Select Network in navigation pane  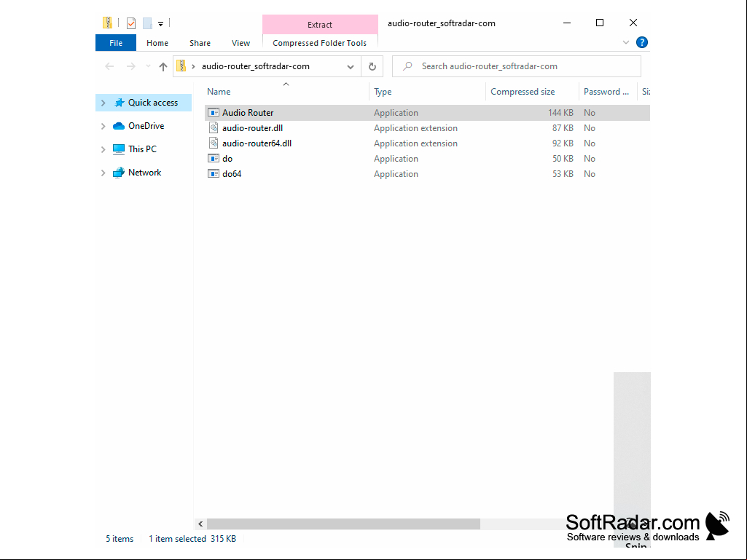coord(144,173)
